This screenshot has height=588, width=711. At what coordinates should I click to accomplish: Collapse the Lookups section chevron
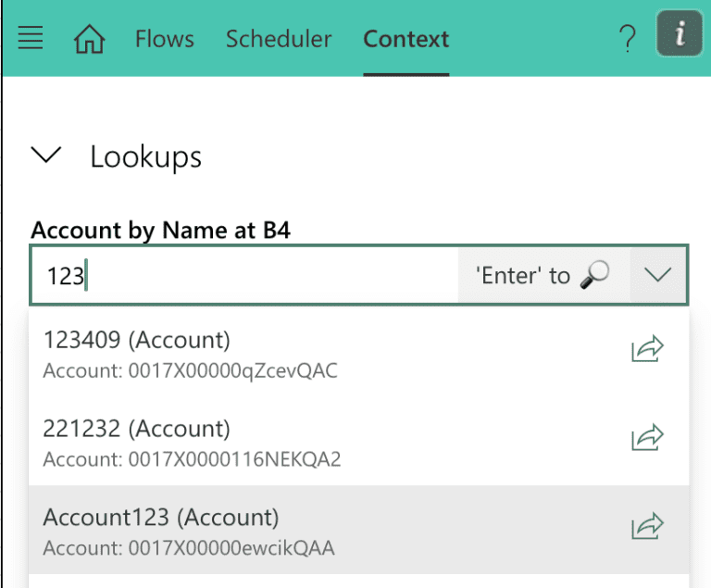(46, 156)
